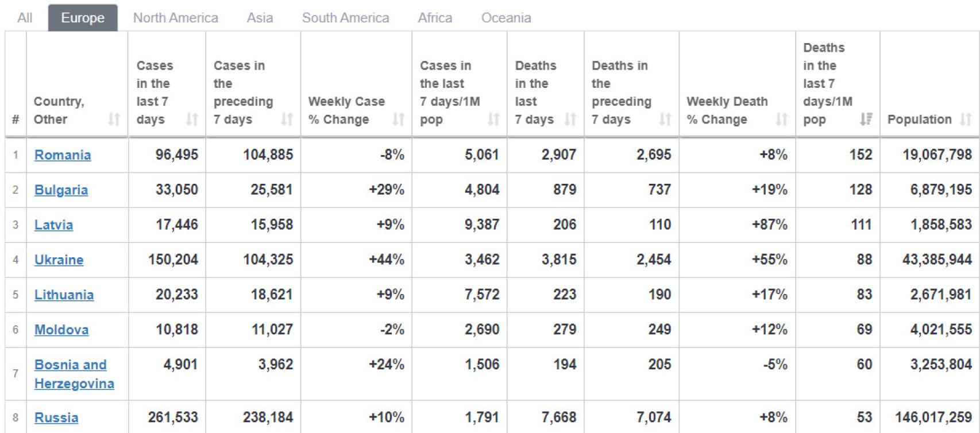Open the Romania country link
This screenshot has height=433, width=980.
(63, 155)
